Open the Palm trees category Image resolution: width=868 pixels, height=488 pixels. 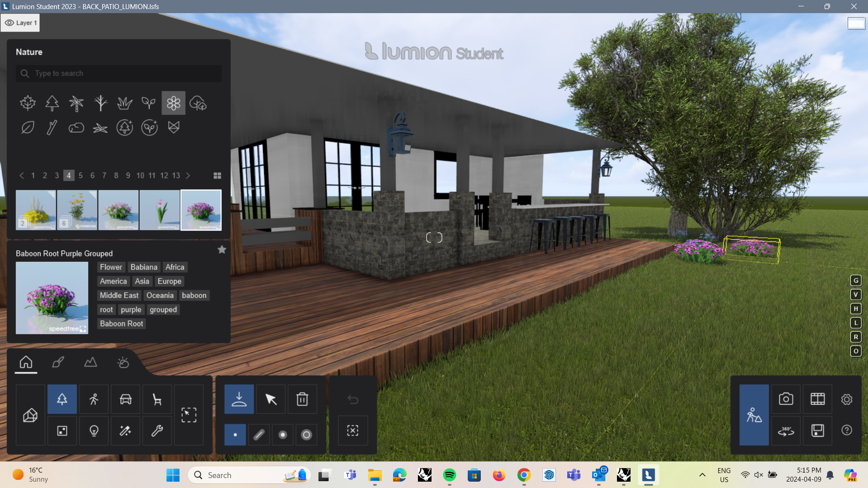point(76,103)
